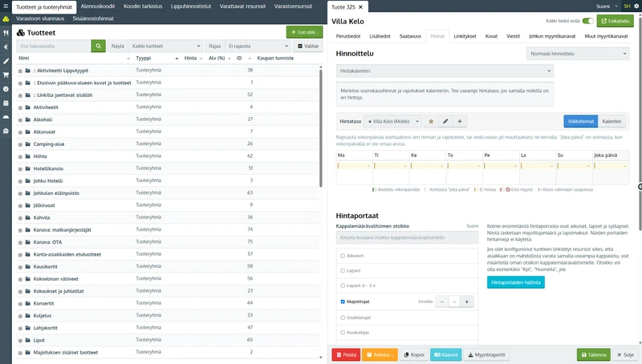This screenshot has height=364, width=642.
Task: Close the Tuote 325 tab
Action: tap(360, 7)
